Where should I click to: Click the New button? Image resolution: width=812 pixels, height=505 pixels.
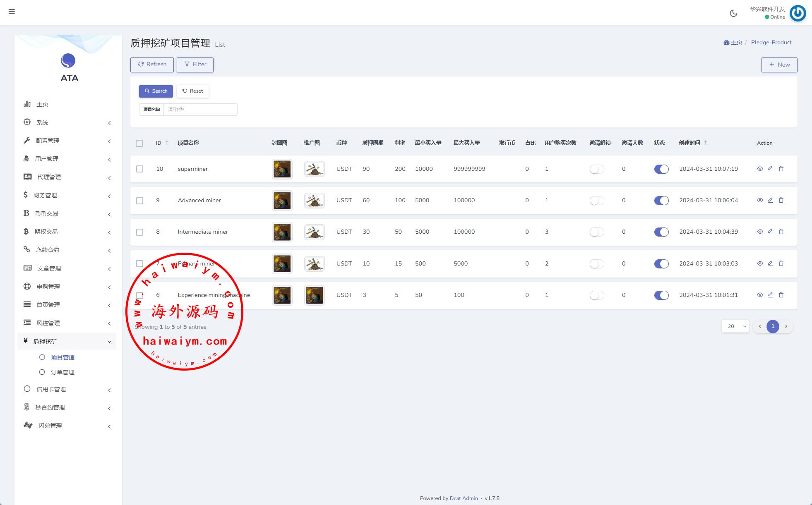coord(779,65)
